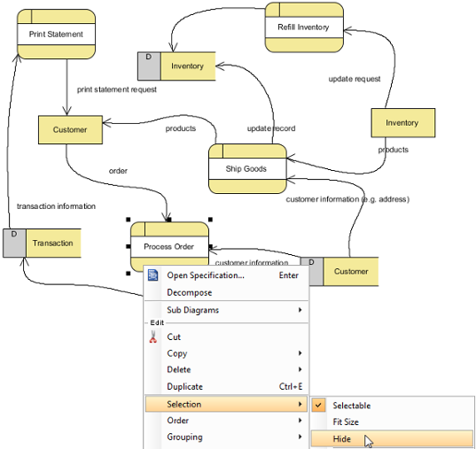Click the Open Specification document icon
Screen dimensions: 476x449
point(152,275)
